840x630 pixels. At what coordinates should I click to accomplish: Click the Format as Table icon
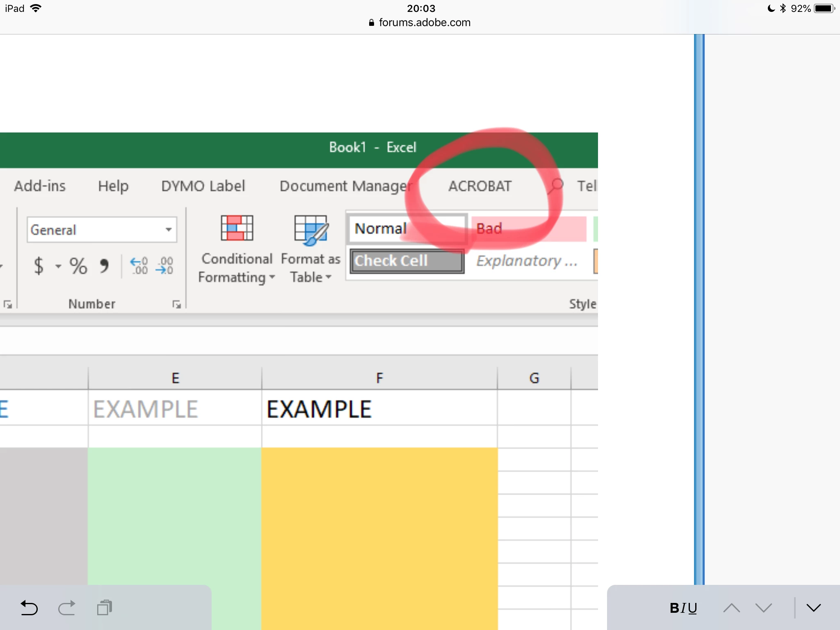[x=311, y=230]
